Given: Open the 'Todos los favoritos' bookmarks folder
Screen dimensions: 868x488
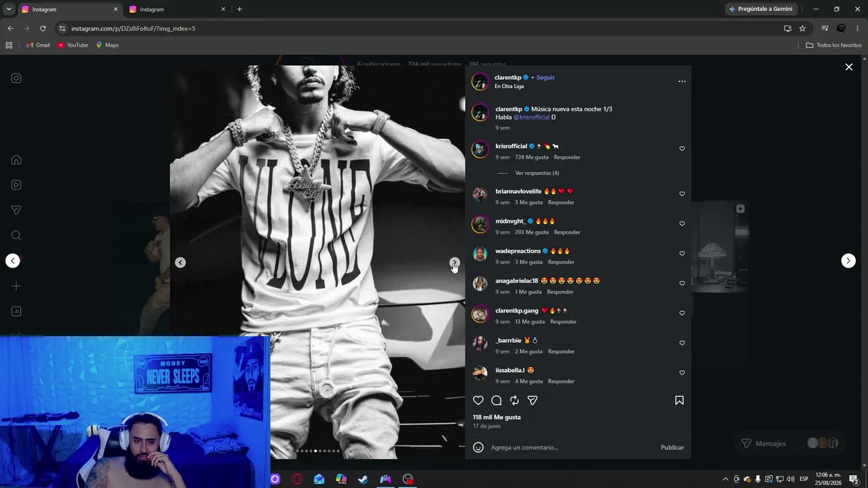Looking at the screenshot, I should tap(833, 45).
